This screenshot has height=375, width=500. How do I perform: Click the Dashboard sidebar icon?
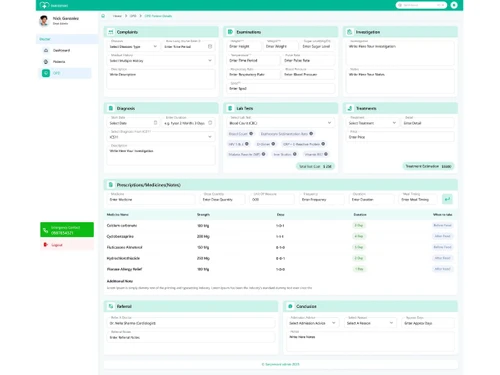coord(46,50)
